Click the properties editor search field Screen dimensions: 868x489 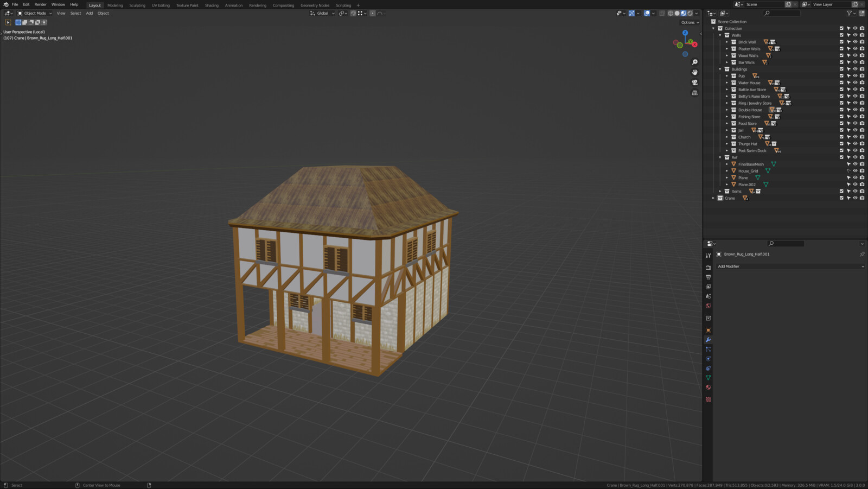(x=785, y=244)
